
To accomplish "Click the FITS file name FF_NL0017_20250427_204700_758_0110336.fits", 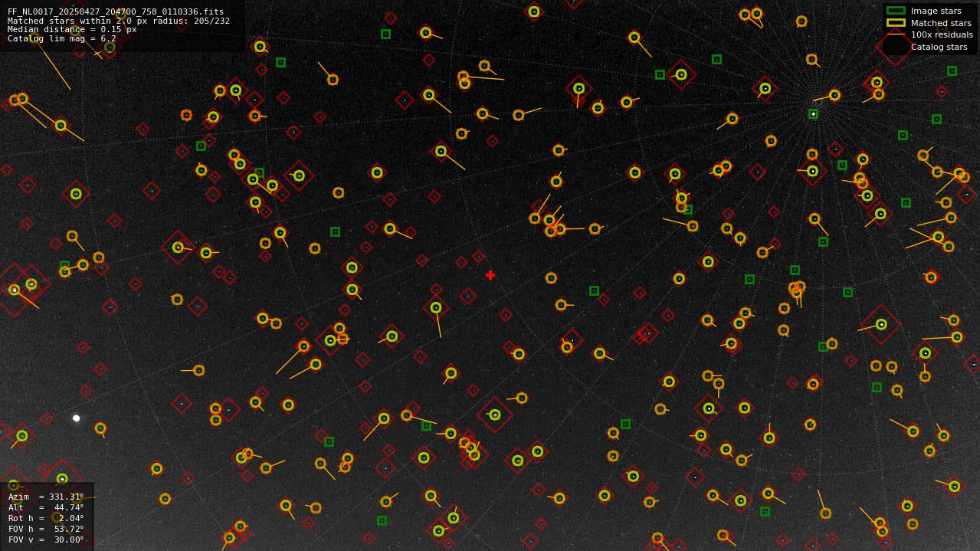I will (116, 12).
